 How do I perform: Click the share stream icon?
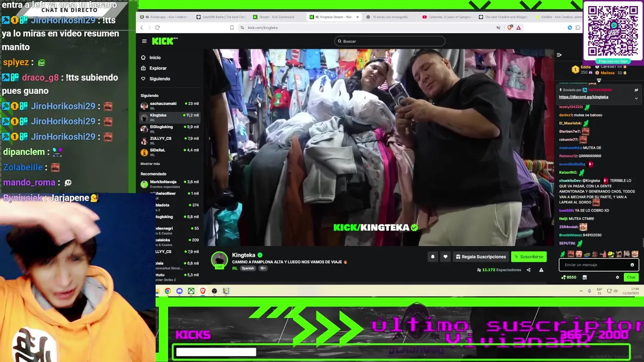click(528, 270)
